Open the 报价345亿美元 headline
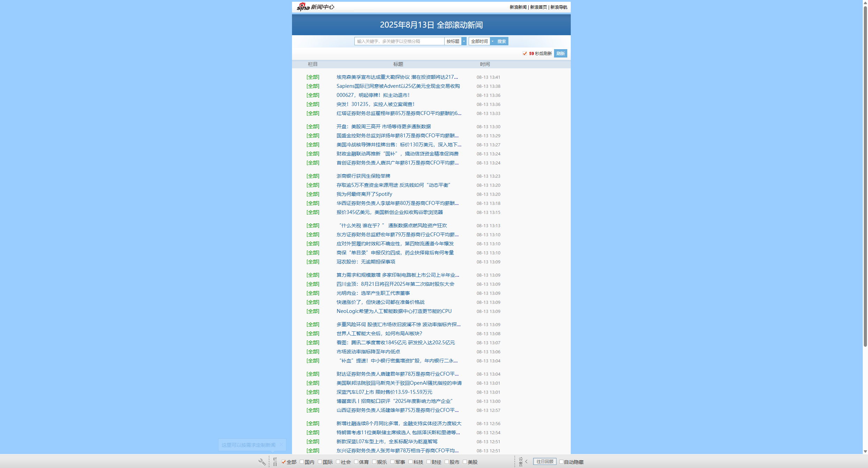Viewport: 868px width, 468px height. tap(390, 212)
